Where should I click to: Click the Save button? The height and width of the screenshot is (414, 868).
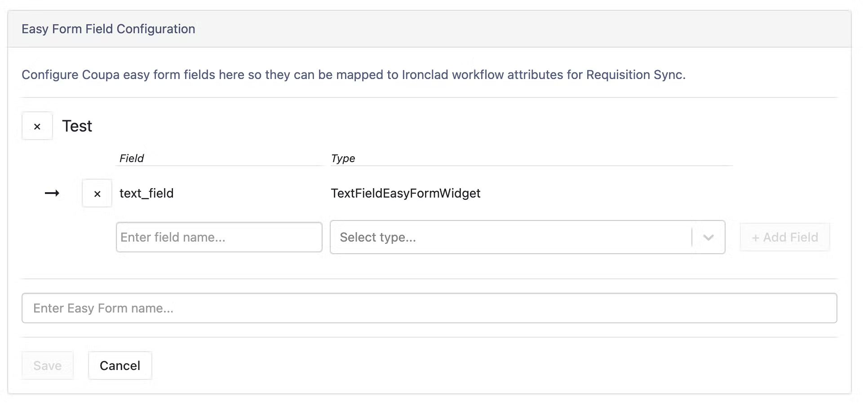pyautogui.click(x=48, y=366)
